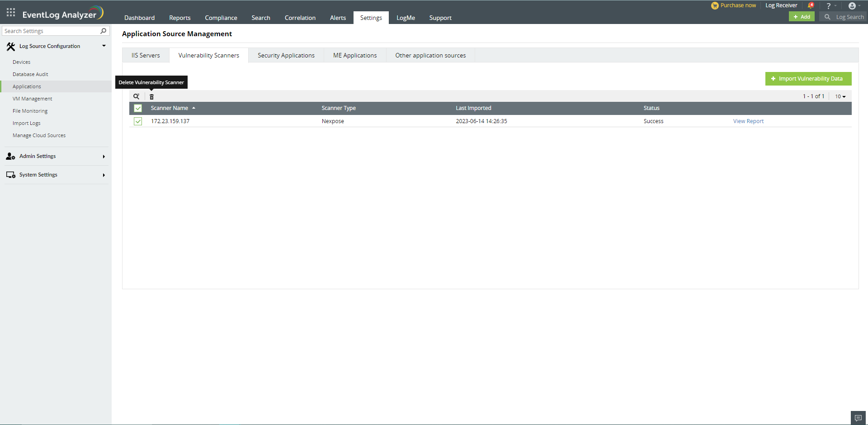The image size is (868, 425).
Task: Click inside the Search Settings field
Action: pos(50,30)
